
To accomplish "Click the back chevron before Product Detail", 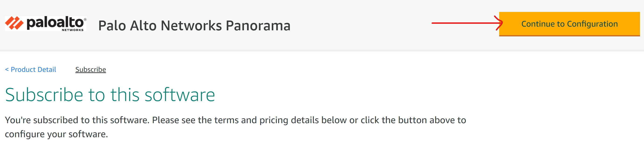I will click(7, 70).
